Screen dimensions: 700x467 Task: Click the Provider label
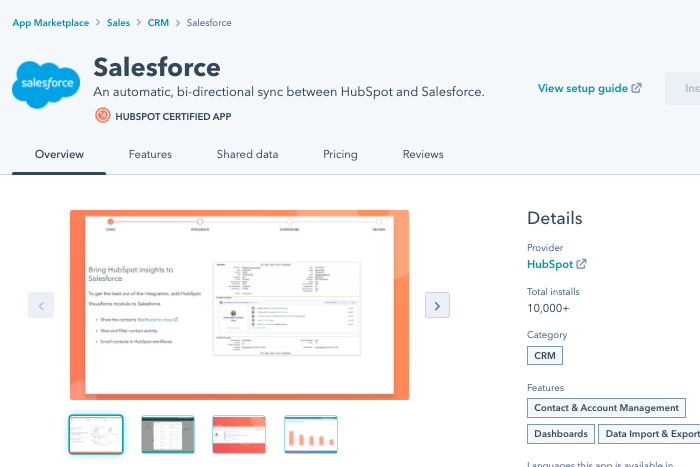pos(545,248)
